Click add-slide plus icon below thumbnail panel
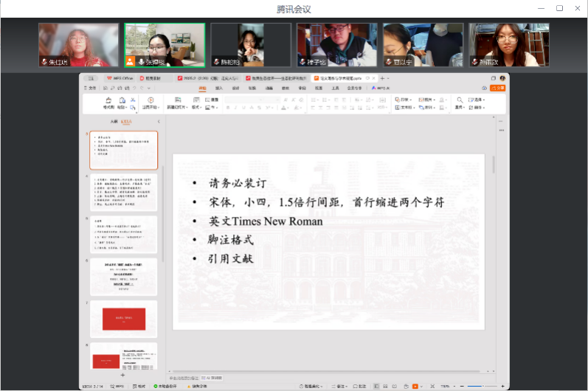588x391 pixels. (x=122, y=376)
